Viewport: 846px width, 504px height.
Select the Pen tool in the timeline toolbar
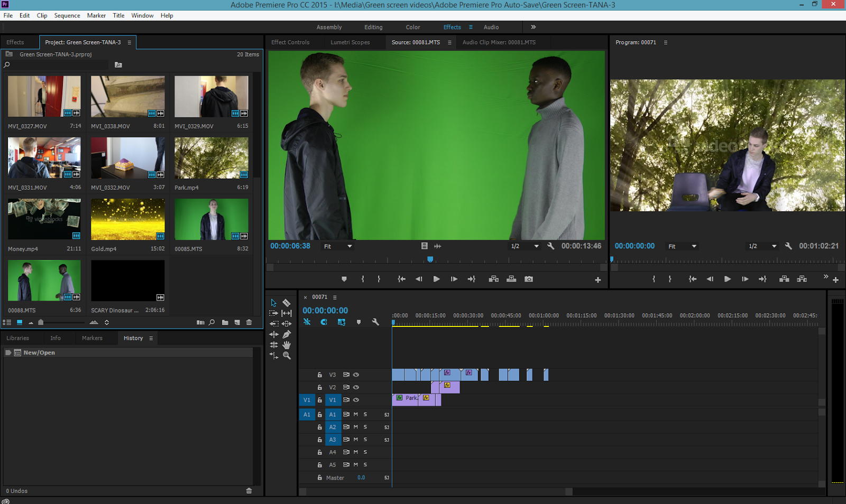point(287,334)
